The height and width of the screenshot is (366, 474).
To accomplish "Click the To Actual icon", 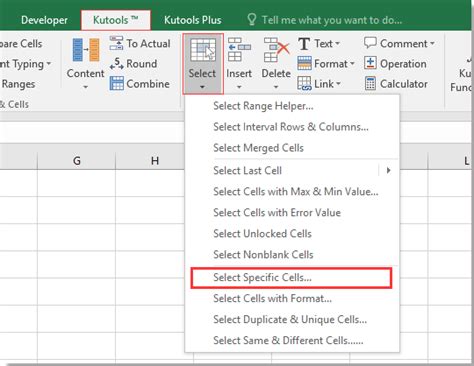I will tap(116, 43).
